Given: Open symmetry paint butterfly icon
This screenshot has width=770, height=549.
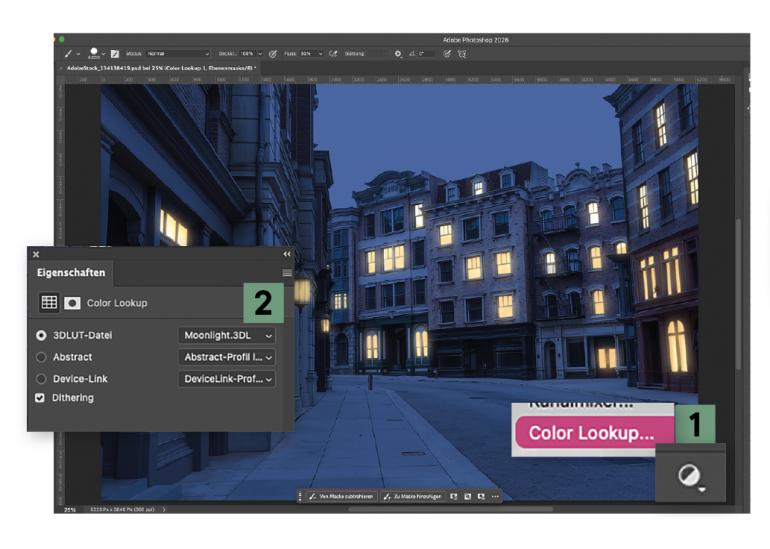Looking at the screenshot, I should pyautogui.click(x=462, y=54).
